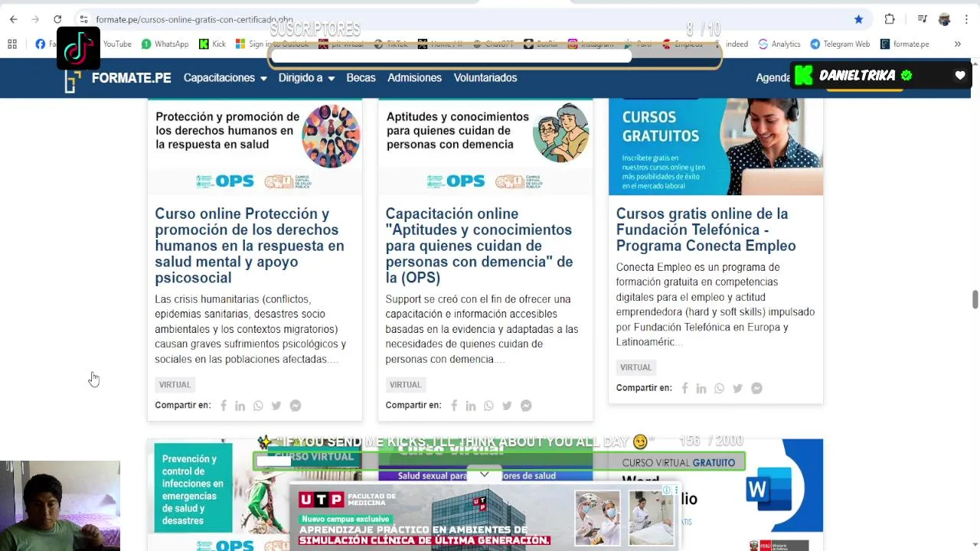Viewport: 980px width, 551px height.
Task: Open the browser profile avatar
Action: tap(944, 19)
